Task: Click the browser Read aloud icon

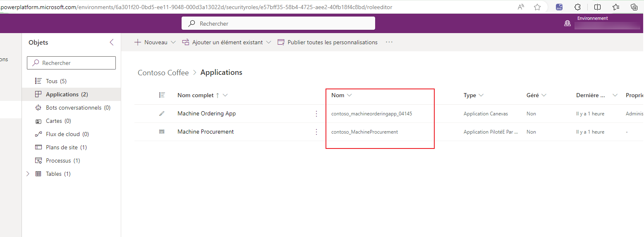Action: click(x=521, y=7)
